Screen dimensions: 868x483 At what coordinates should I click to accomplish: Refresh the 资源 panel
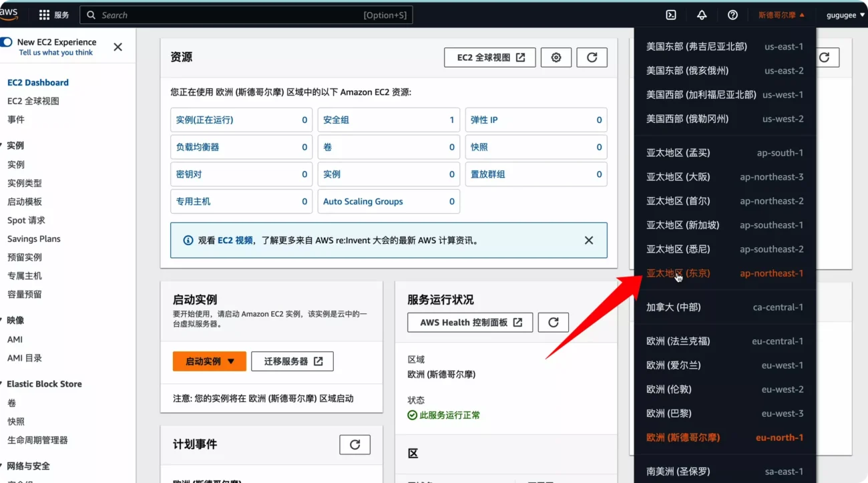click(x=592, y=57)
